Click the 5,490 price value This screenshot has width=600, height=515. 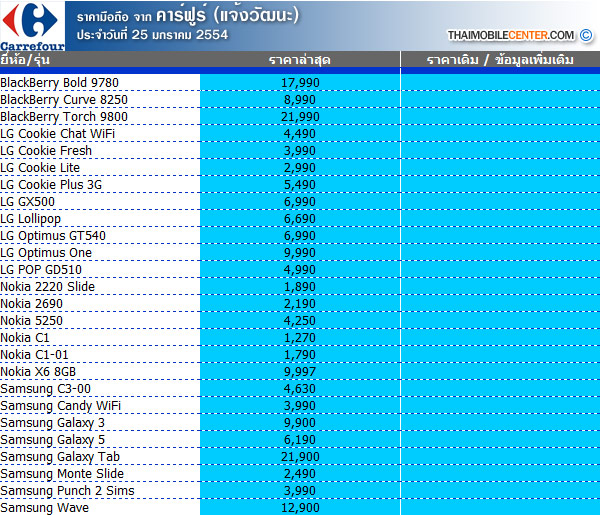300,185
